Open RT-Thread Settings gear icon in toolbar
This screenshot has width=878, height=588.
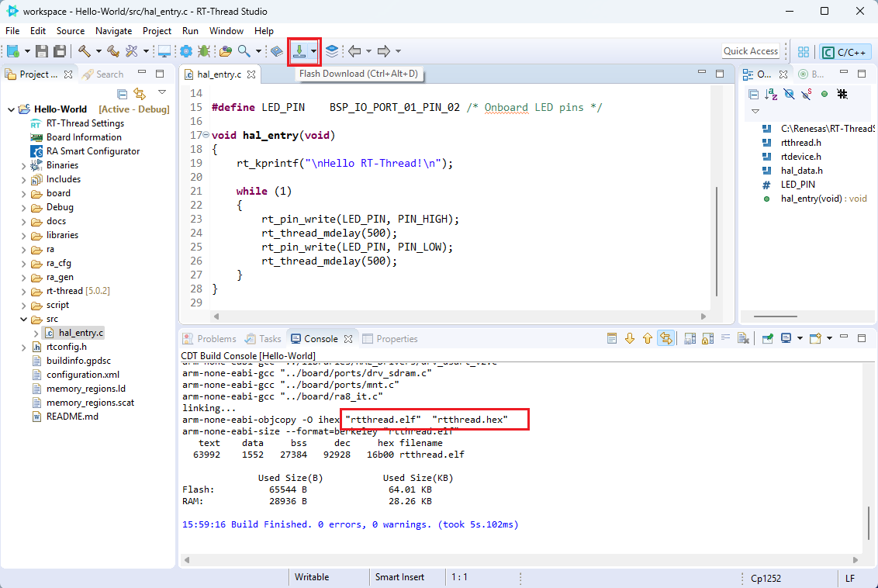tap(186, 51)
